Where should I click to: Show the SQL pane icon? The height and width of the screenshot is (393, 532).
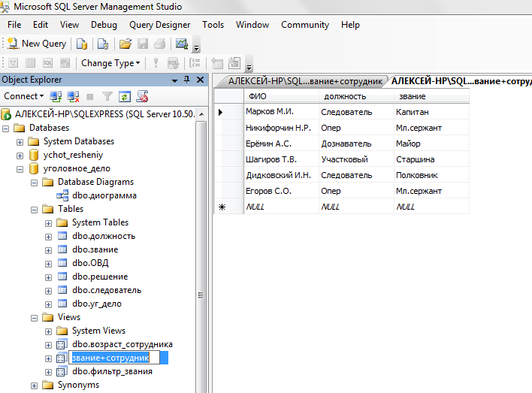pos(47,63)
